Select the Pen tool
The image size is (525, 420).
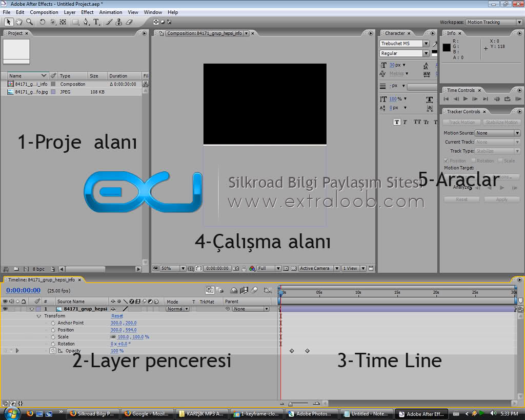coord(86,22)
